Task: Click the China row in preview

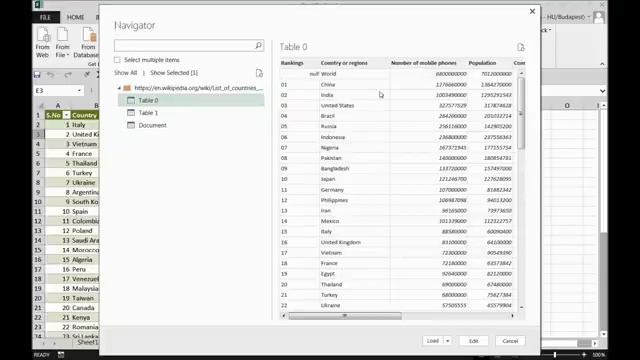Action: point(396,84)
